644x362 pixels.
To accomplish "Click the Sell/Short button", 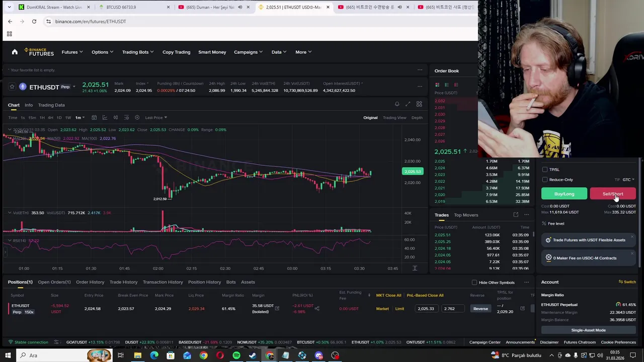I will pyautogui.click(x=612, y=194).
